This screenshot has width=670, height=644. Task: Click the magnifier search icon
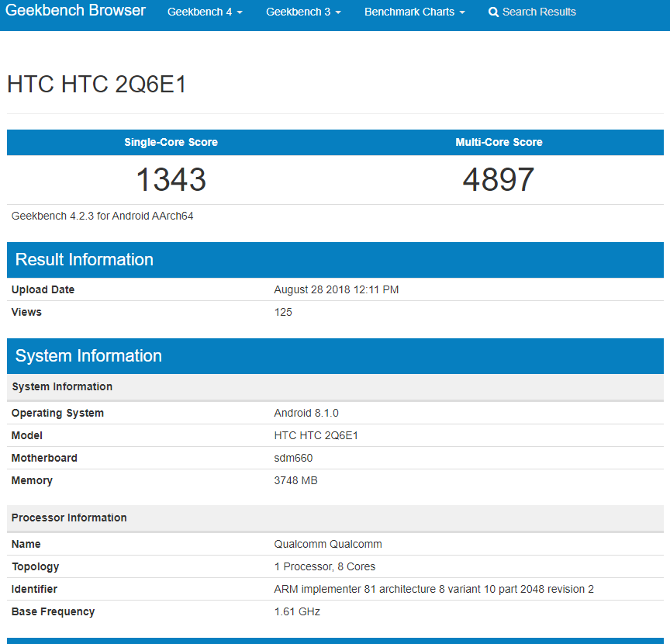tap(493, 12)
